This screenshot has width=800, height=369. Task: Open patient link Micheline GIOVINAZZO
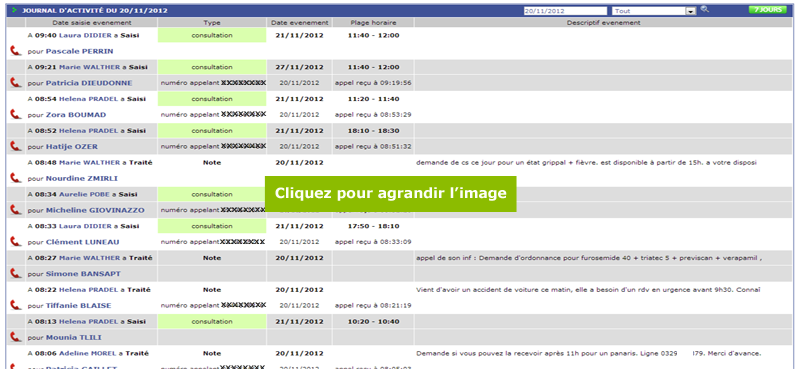pyautogui.click(x=95, y=210)
